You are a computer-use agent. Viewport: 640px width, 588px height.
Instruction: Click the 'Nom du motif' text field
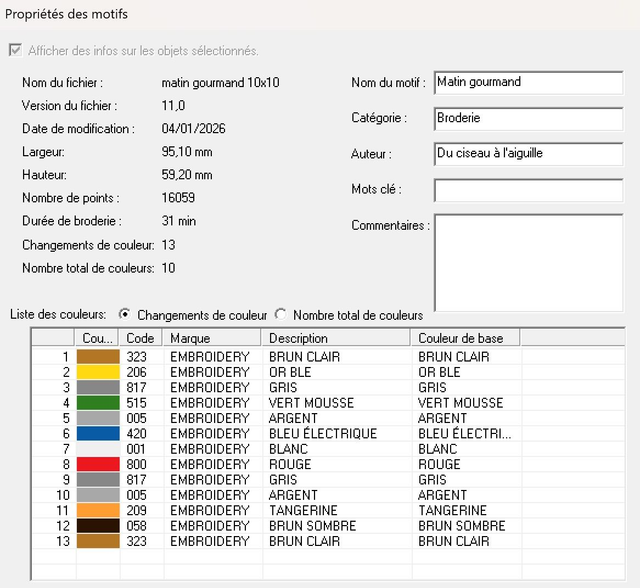(x=528, y=83)
